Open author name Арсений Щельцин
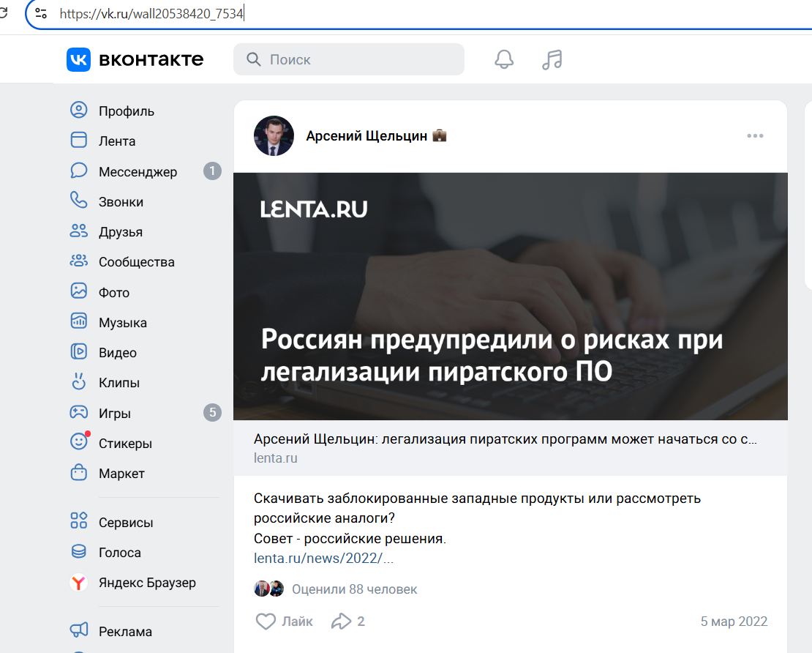812x653 pixels. click(366, 135)
